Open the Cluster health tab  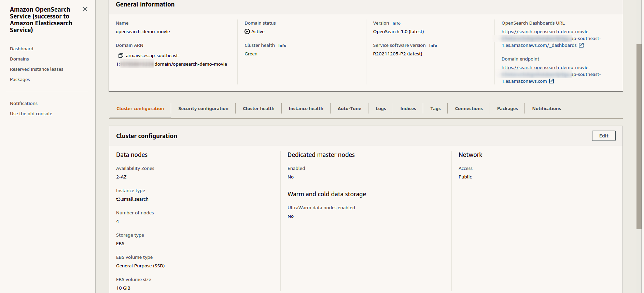[258, 108]
